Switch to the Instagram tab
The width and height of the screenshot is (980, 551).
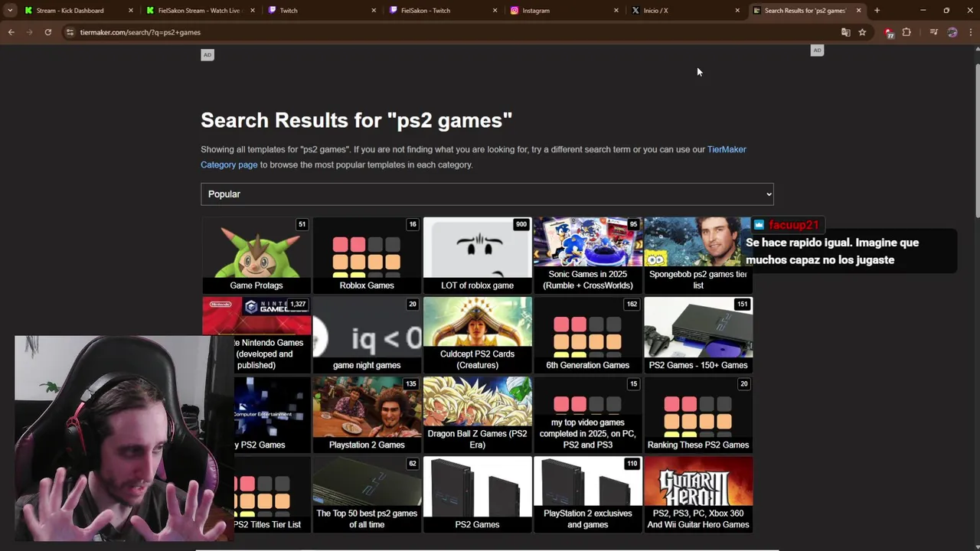pyautogui.click(x=563, y=11)
